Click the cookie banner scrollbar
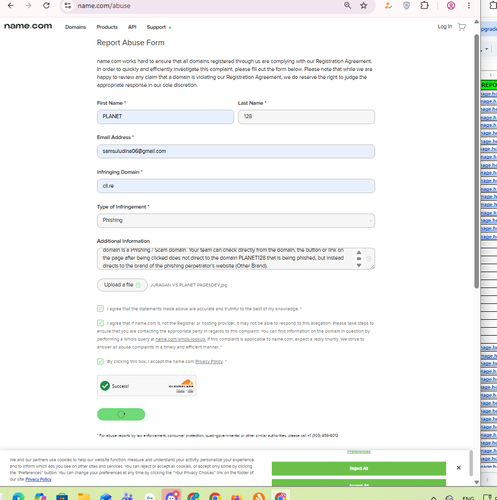497x500 pixels. point(471,463)
